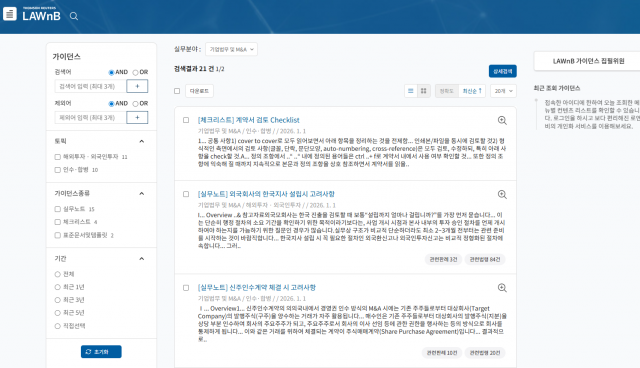
Task: Collapse the 기간 filter section
Action: click(142, 259)
